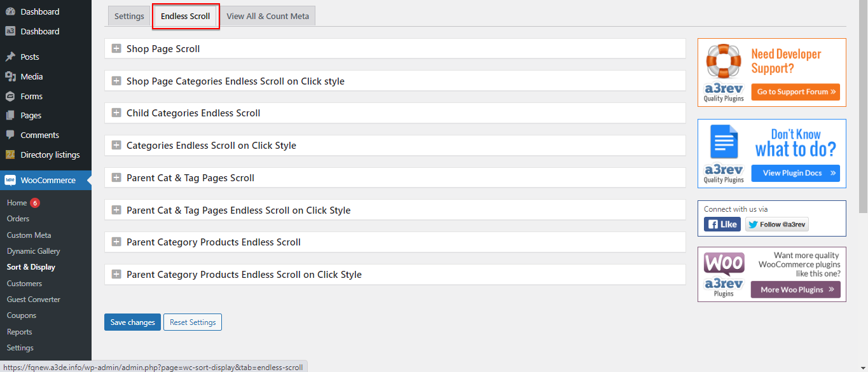This screenshot has height=372, width=868.
Task: Go to Support Forum
Action: [796, 92]
